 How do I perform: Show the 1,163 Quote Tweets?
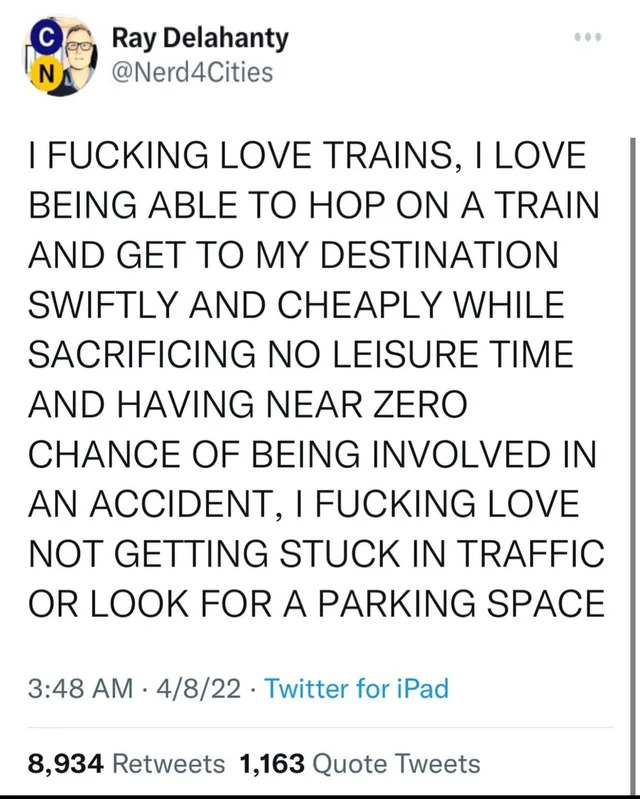tap(360, 763)
